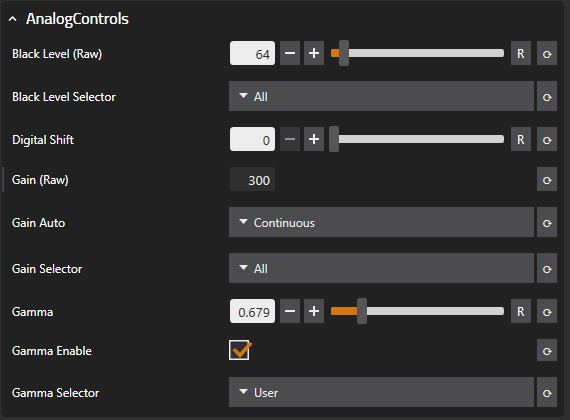The image size is (570, 420).
Task: Click refresh icon for Gamma Selector
Action: tap(547, 392)
